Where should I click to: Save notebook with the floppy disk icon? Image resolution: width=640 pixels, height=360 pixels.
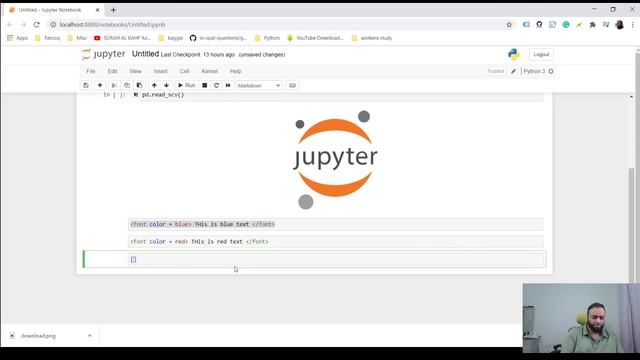pyautogui.click(x=86, y=85)
